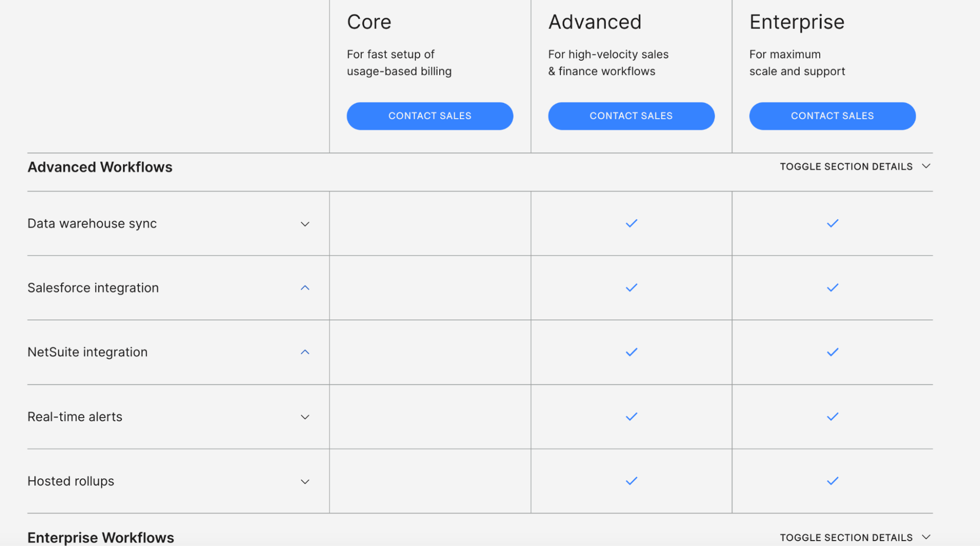Click Advanced checkmark for Real-time alerts
Screen dimensions: 980x546
[631, 417]
